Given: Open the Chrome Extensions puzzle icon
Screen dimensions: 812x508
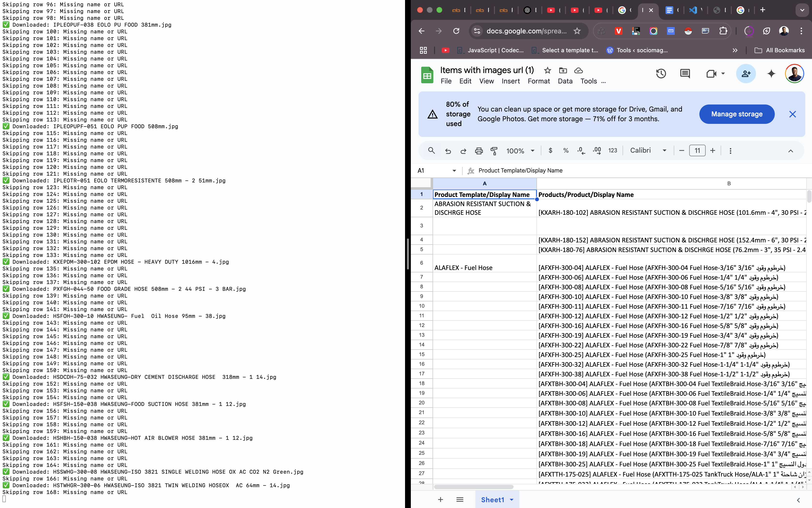Looking at the screenshot, I should pos(723,31).
